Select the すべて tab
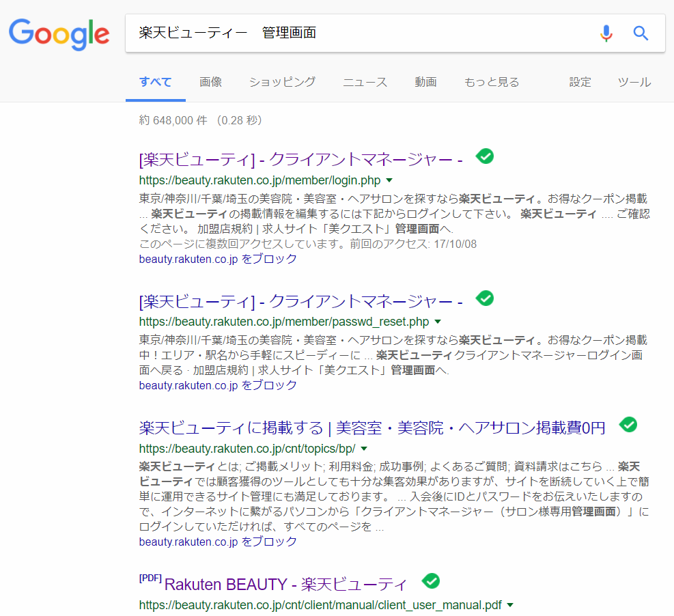The width and height of the screenshot is (674, 616). [x=156, y=82]
